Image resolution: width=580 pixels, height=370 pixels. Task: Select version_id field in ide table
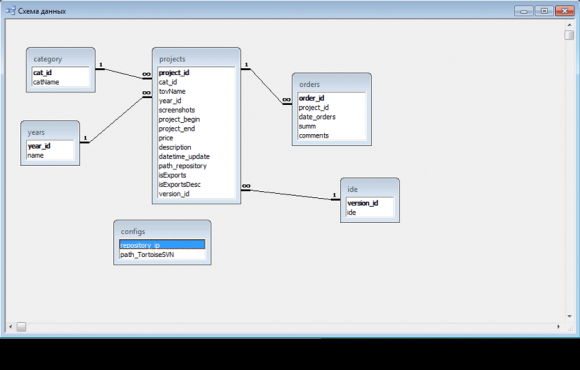[370, 203]
